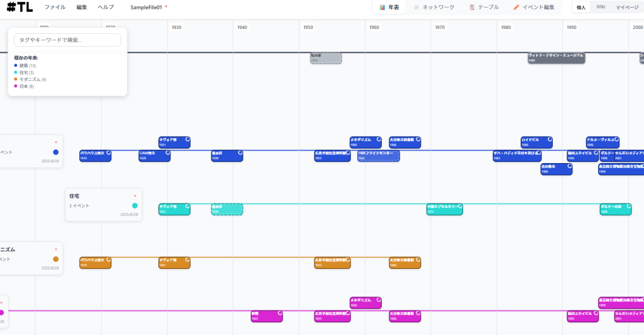Select the ヴィトラ・デザイン・ミュージアム event marker
The height and width of the screenshot is (335, 644).
[556, 58]
